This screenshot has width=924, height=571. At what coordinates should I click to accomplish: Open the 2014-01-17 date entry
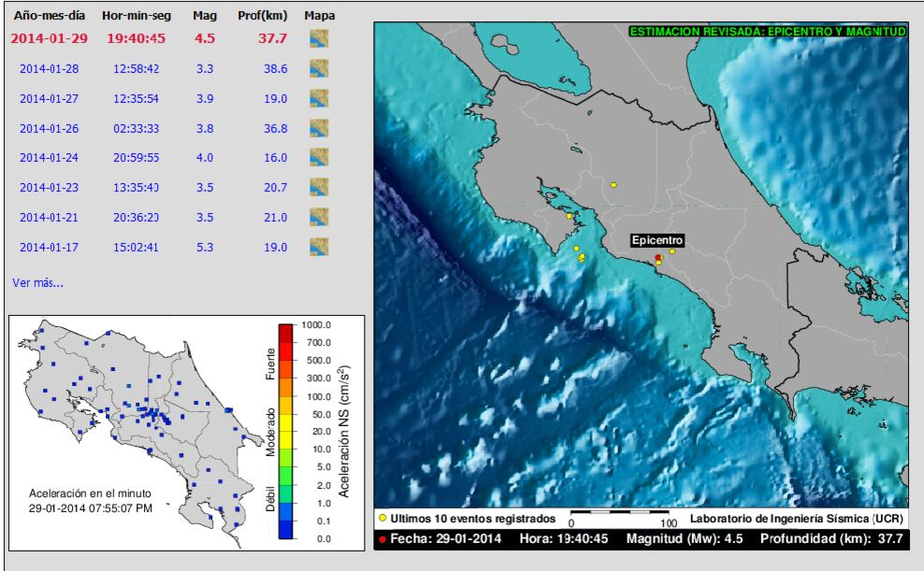point(49,248)
